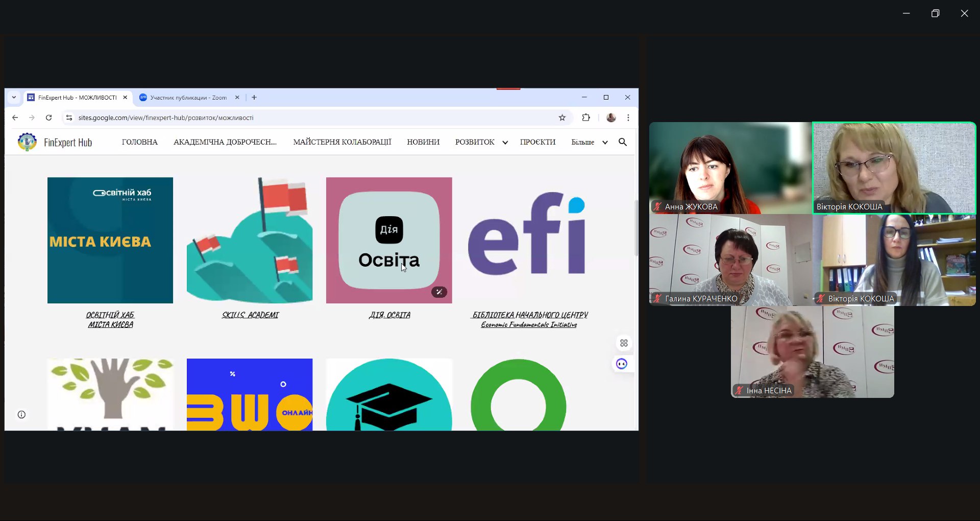Select Анна ЖУКОВА video tile

click(x=730, y=168)
